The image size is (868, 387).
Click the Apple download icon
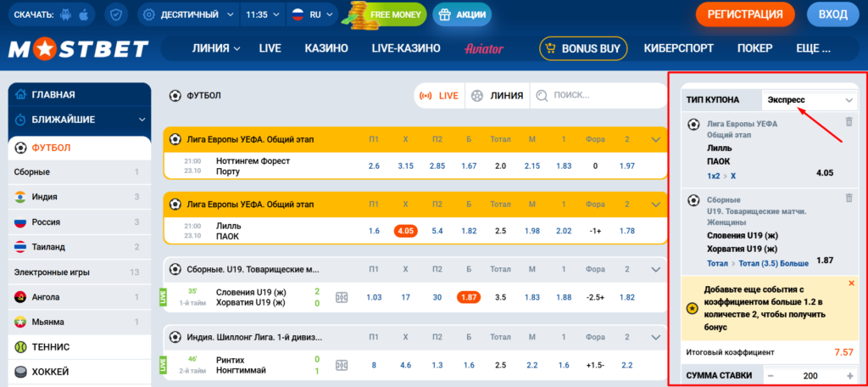(x=83, y=15)
